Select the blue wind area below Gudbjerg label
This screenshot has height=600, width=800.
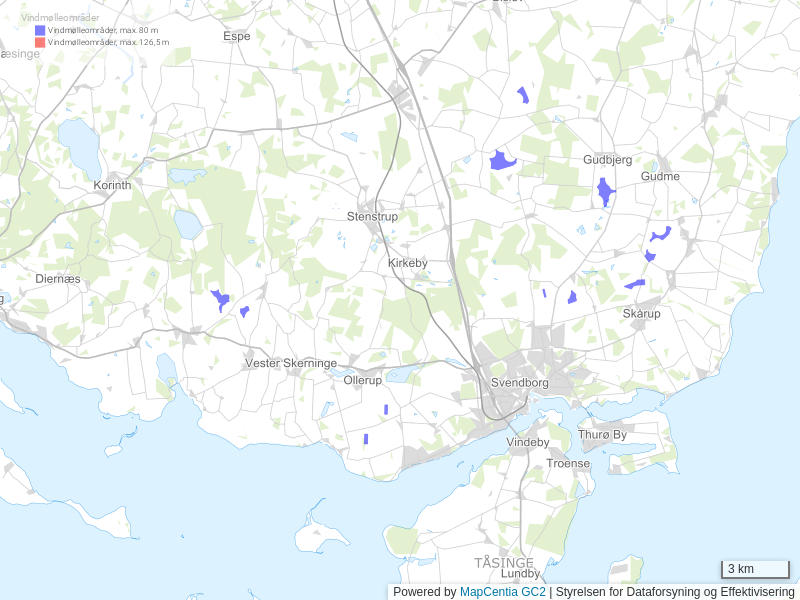coord(605,191)
